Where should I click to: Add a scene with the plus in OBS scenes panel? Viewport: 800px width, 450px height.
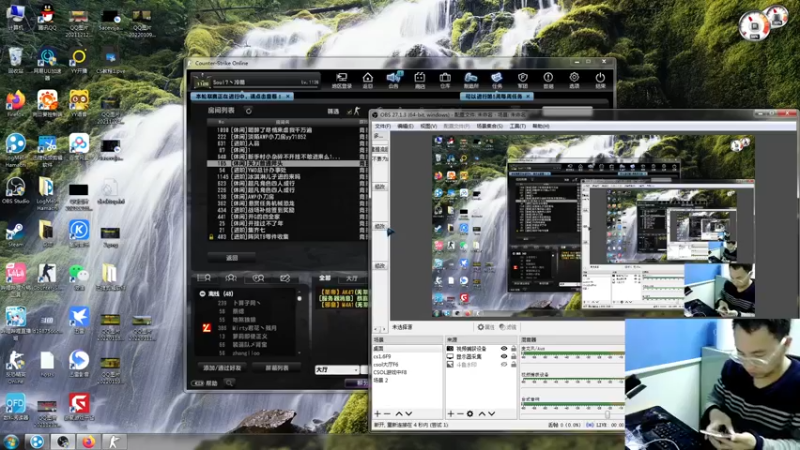pos(378,414)
